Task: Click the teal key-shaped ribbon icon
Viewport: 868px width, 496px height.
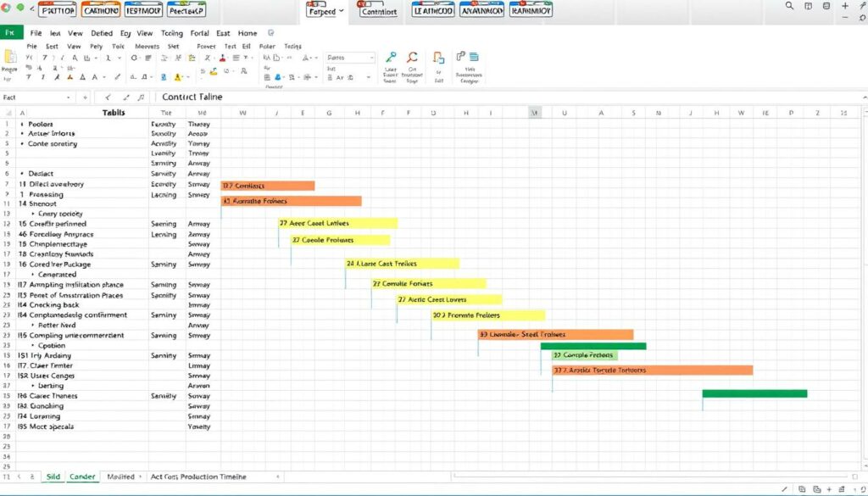Action: point(391,58)
